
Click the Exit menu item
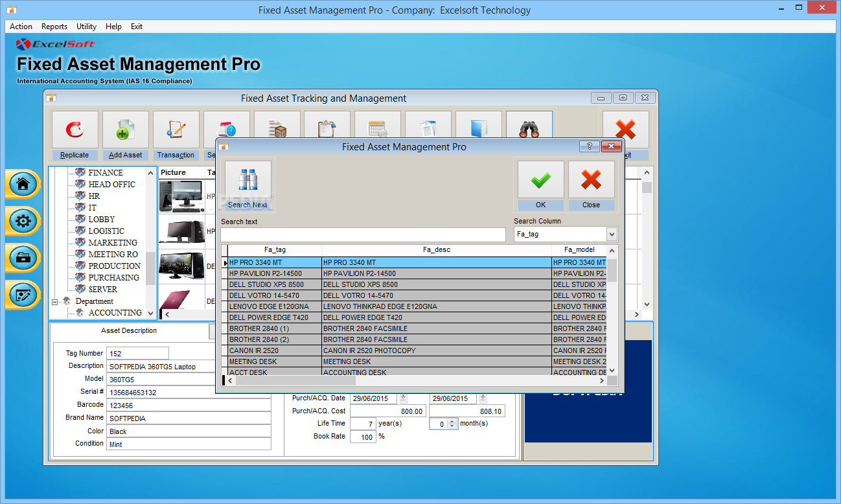pyautogui.click(x=137, y=27)
